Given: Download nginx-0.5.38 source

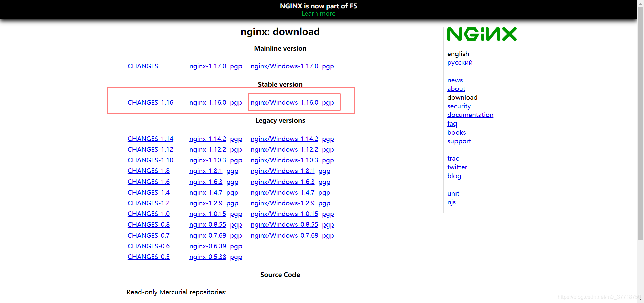Looking at the screenshot, I should [208, 257].
